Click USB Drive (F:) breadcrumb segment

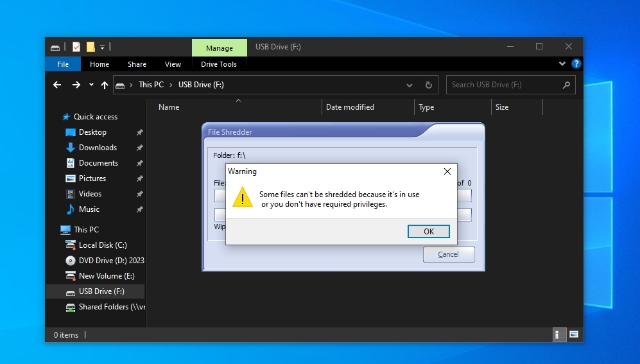(x=201, y=85)
